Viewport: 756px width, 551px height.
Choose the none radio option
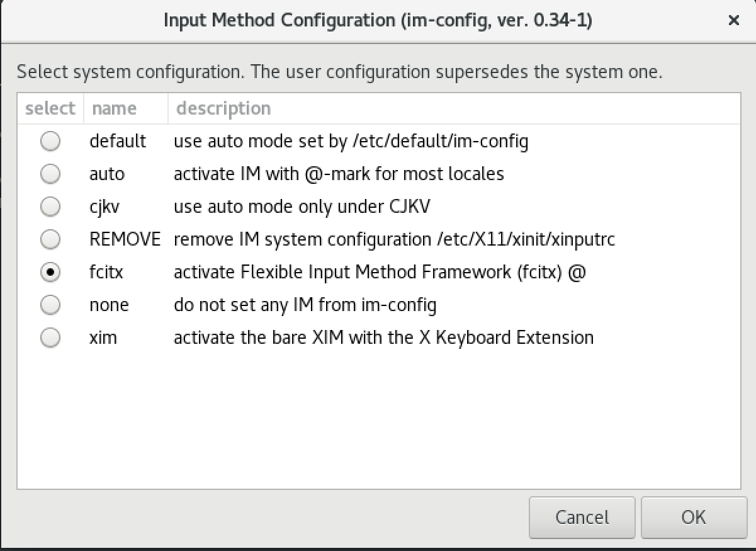pos(50,305)
